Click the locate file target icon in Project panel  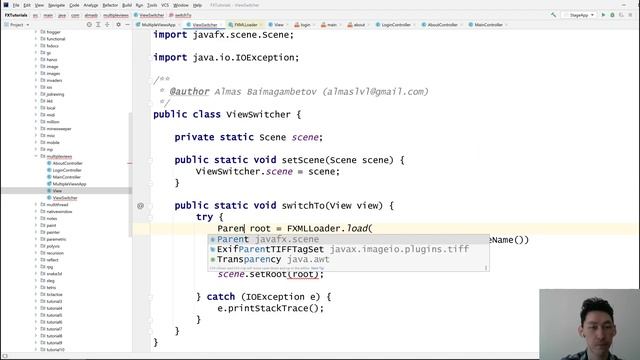[x=89, y=25]
